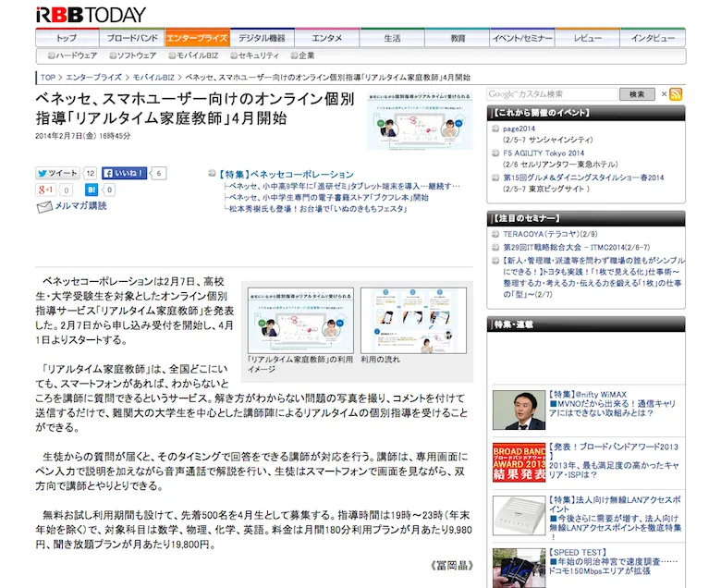The height and width of the screenshot is (588, 721).
Task: Click the Facebook いいね! button
Action: coord(124,173)
